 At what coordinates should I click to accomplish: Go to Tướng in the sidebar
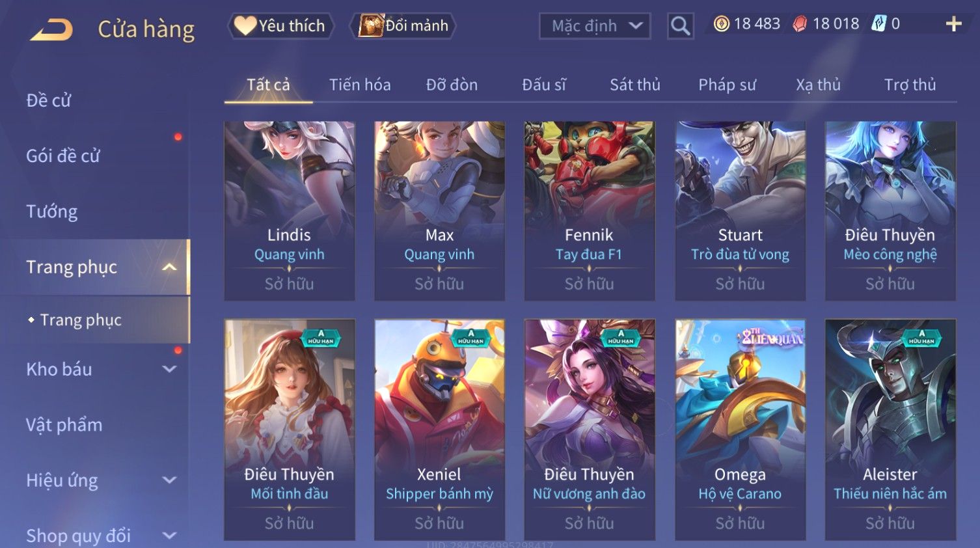(x=51, y=212)
